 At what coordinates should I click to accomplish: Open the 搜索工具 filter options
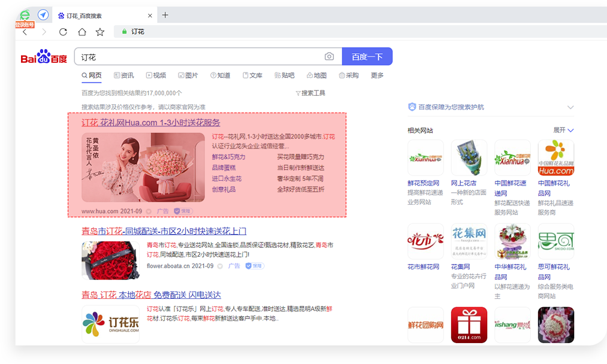310,93
